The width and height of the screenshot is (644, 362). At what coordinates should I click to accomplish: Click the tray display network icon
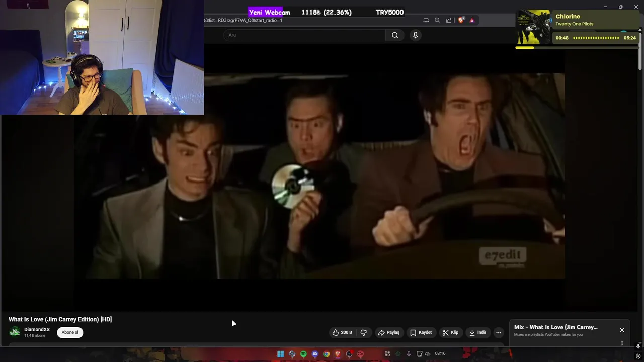tap(419, 354)
